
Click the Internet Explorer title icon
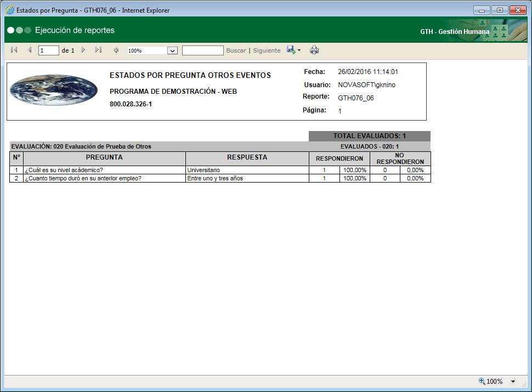coord(10,10)
